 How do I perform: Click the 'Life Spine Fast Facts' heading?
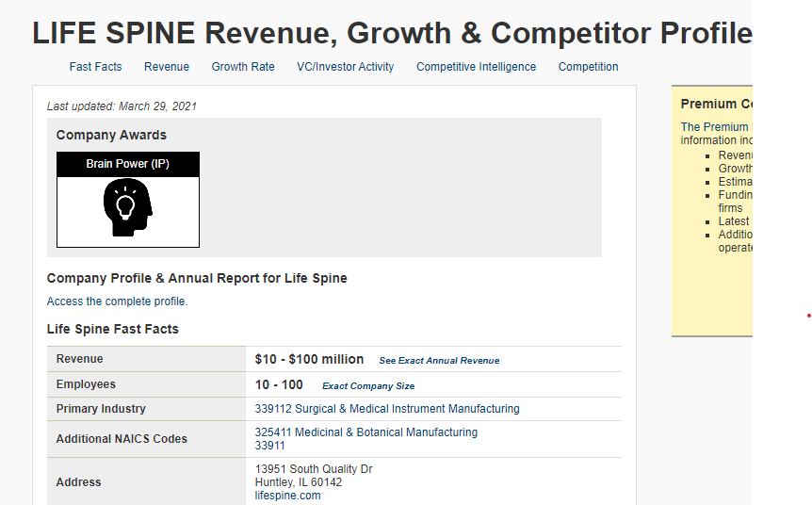pos(112,329)
